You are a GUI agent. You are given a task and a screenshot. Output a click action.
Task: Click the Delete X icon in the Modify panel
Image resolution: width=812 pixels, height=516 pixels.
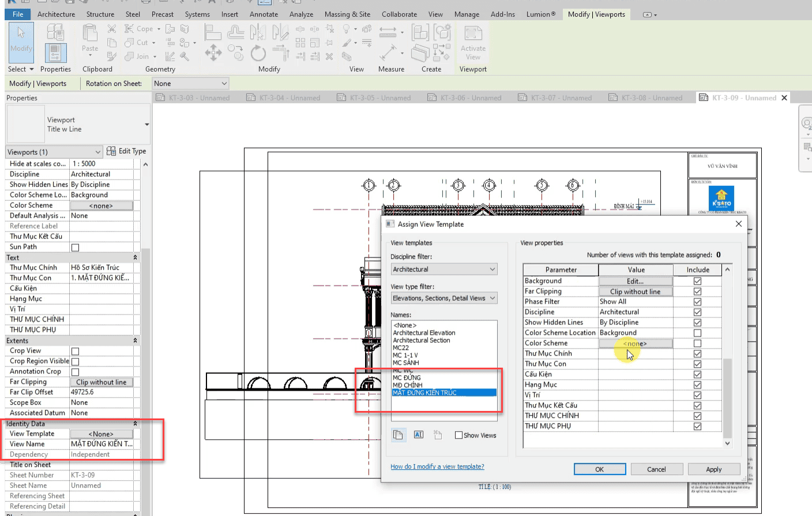pyautogui.click(x=329, y=56)
